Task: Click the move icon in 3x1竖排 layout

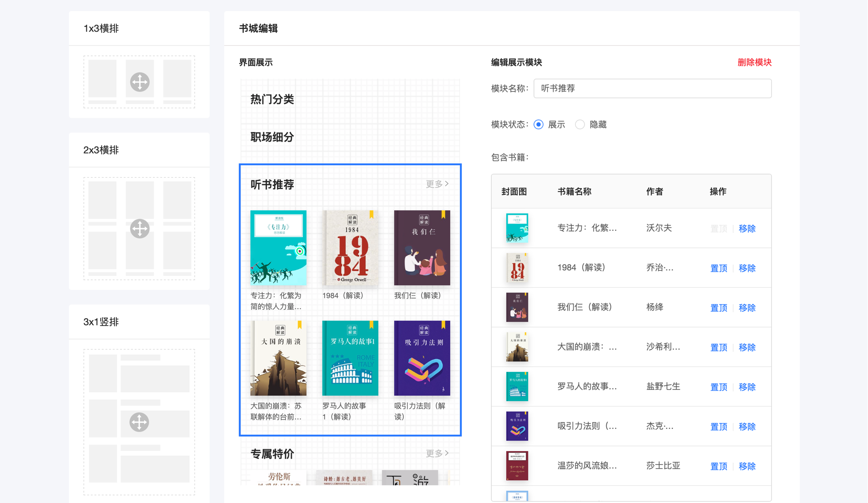Action: (x=139, y=422)
